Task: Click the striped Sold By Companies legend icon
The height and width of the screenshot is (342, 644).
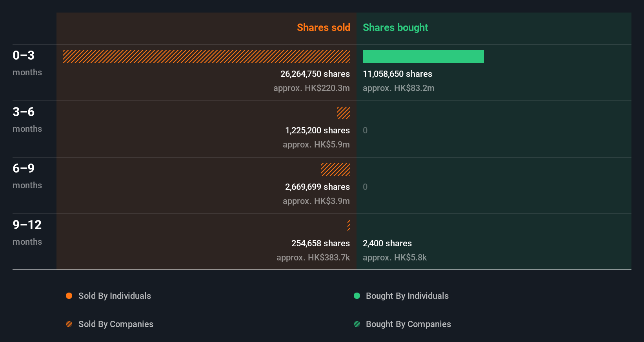Action: pyautogui.click(x=69, y=324)
